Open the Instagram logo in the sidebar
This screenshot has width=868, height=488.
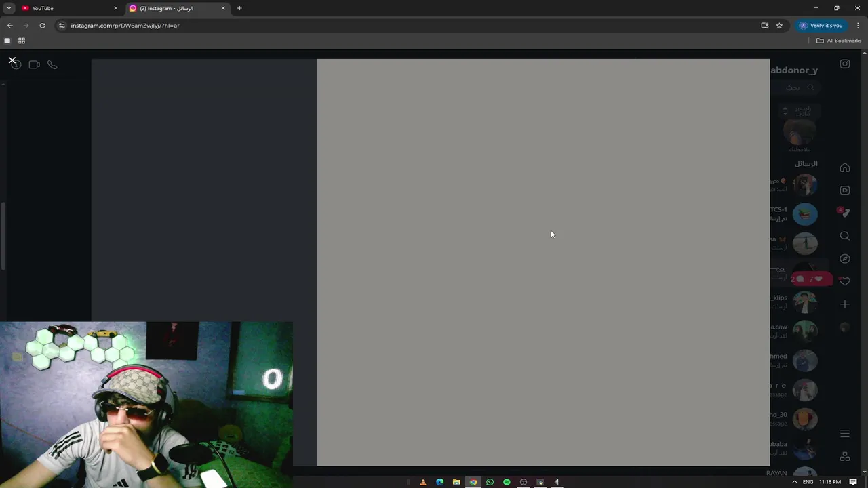845,64
